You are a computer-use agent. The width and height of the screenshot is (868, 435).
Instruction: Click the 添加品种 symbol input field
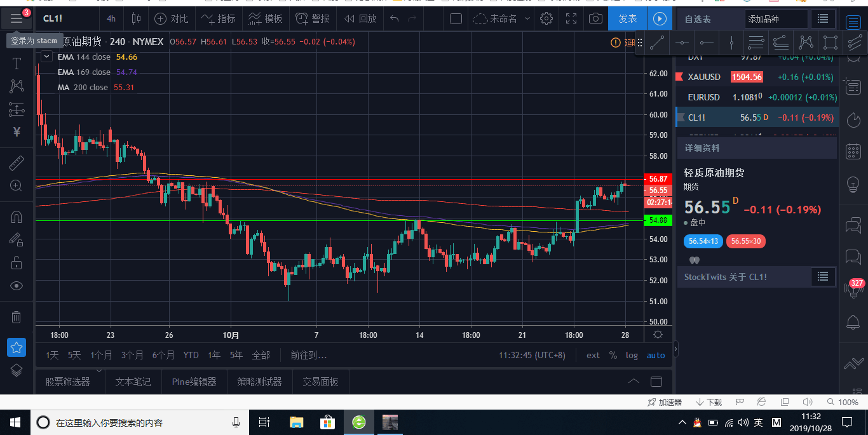click(x=776, y=19)
